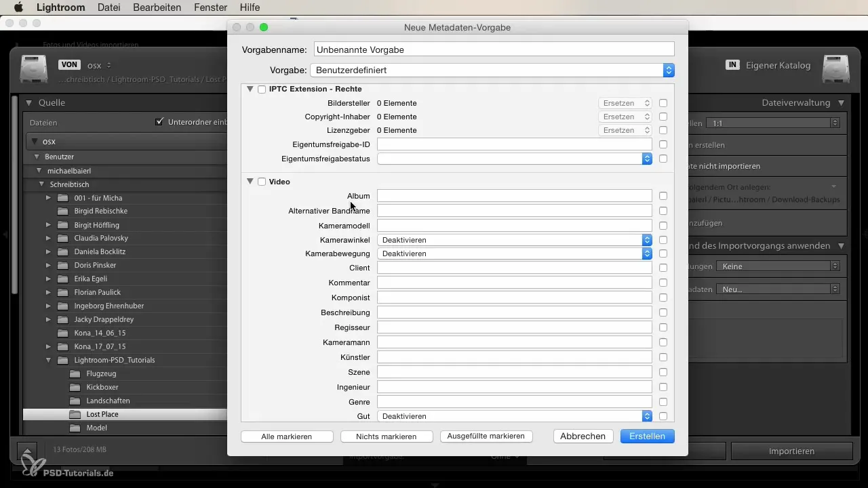
Task: Click the Ingeborg Ehrenhuber folder icon
Action: (x=63, y=306)
